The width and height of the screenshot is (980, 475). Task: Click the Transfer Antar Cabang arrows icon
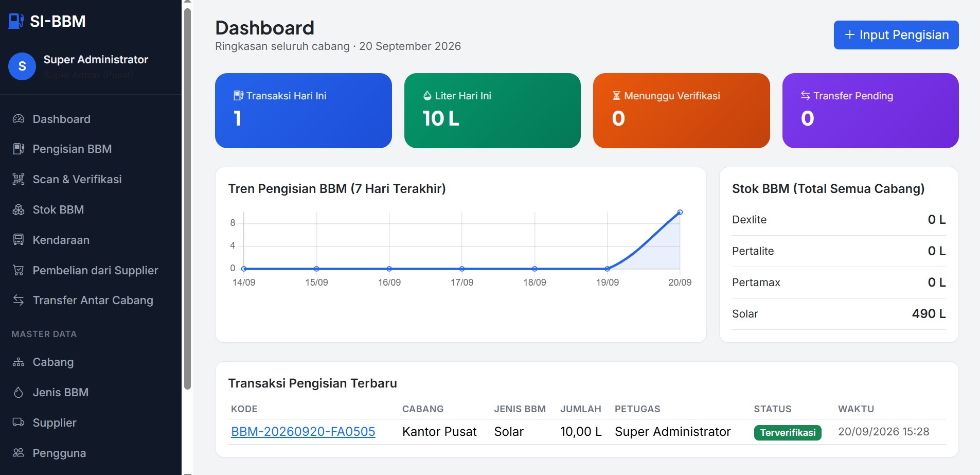coord(19,300)
